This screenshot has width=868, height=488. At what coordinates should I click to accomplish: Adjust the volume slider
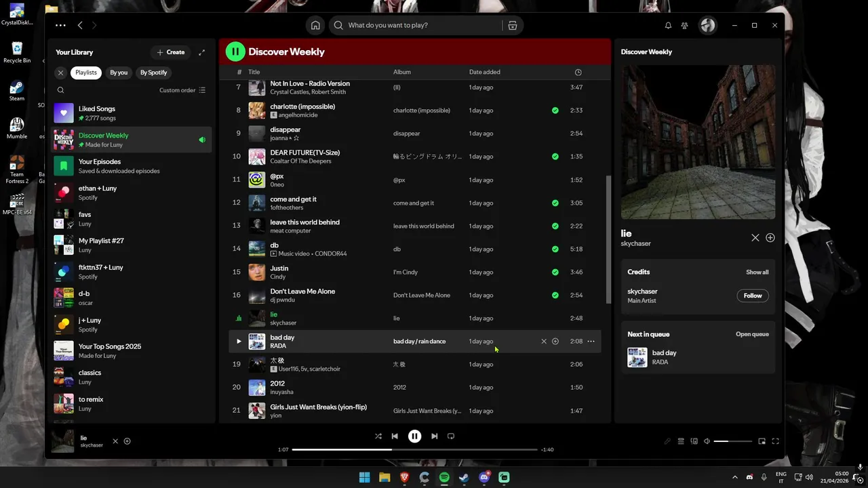733,441
